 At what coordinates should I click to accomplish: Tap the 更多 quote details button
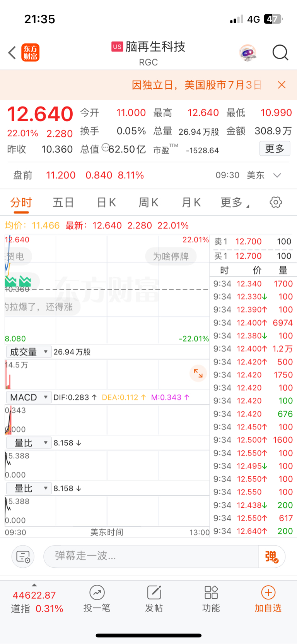[275, 149]
